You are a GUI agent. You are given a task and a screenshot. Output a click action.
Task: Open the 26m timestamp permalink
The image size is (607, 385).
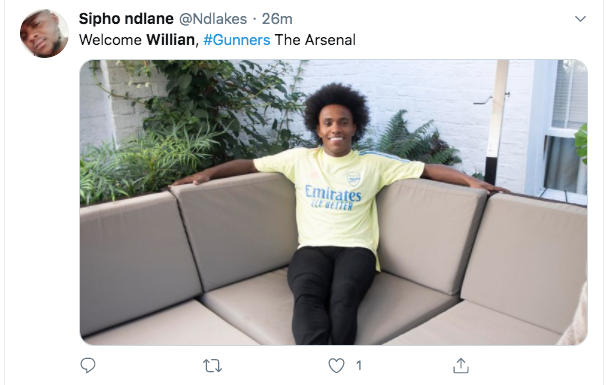277,19
